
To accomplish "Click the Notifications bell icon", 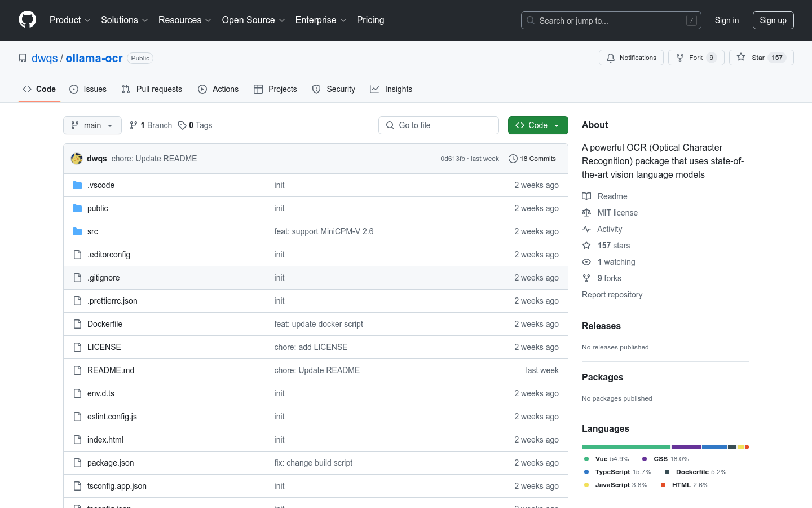I will (611, 58).
